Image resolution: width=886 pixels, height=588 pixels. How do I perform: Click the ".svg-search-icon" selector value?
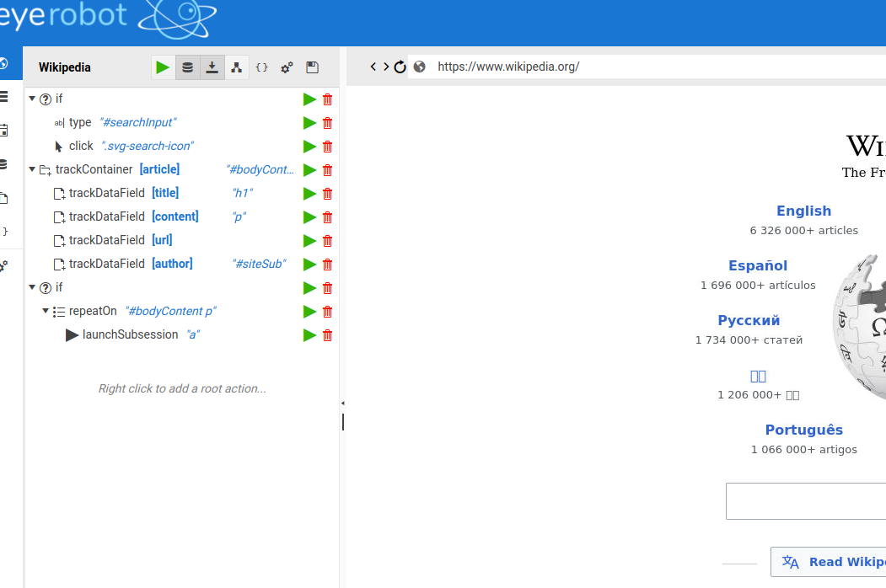pyautogui.click(x=148, y=147)
